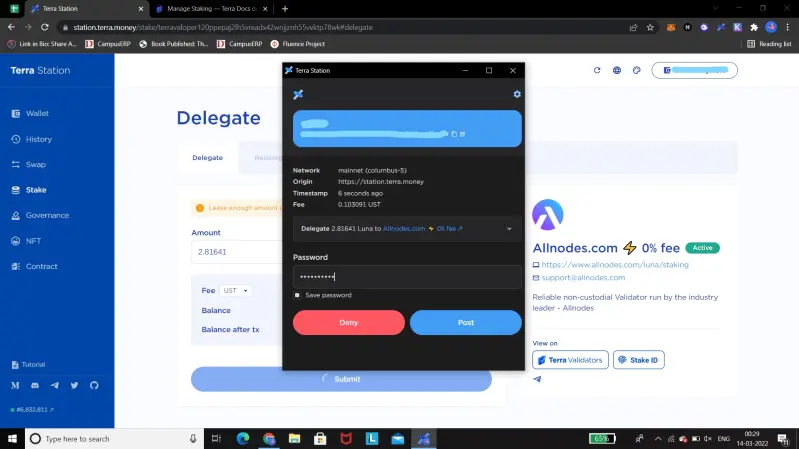Open the Fee UST currency dropdown
This screenshot has height=449, width=799.
235,290
